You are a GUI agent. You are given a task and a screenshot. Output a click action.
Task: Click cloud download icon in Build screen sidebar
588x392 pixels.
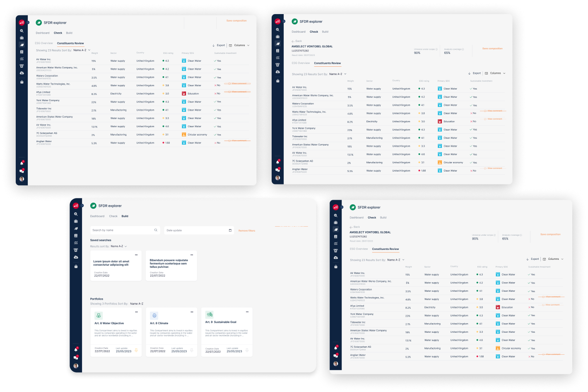(76, 257)
